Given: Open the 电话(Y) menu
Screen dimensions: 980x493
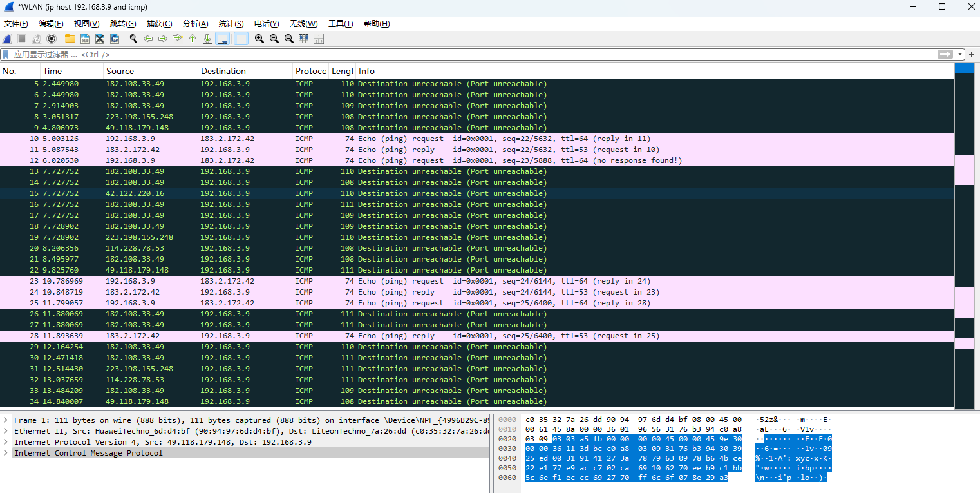Looking at the screenshot, I should pos(267,24).
